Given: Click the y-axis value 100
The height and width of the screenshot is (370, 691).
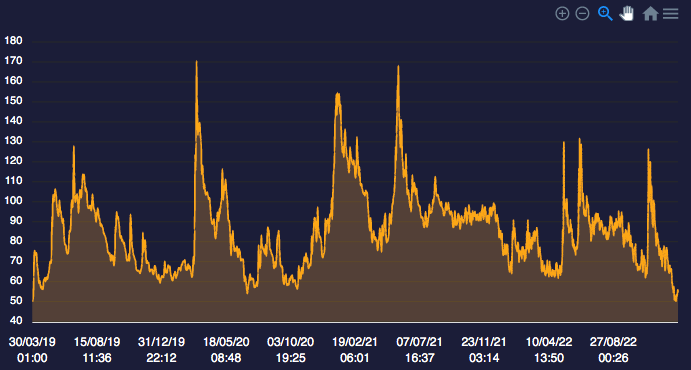Looking at the screenshot, I should tap(13, 201).
